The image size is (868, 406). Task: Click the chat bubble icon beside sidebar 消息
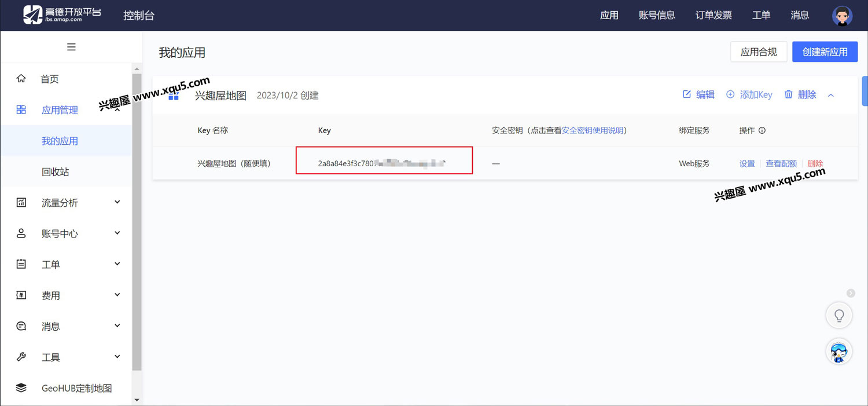pyautogui.click(x=21, y=326)
